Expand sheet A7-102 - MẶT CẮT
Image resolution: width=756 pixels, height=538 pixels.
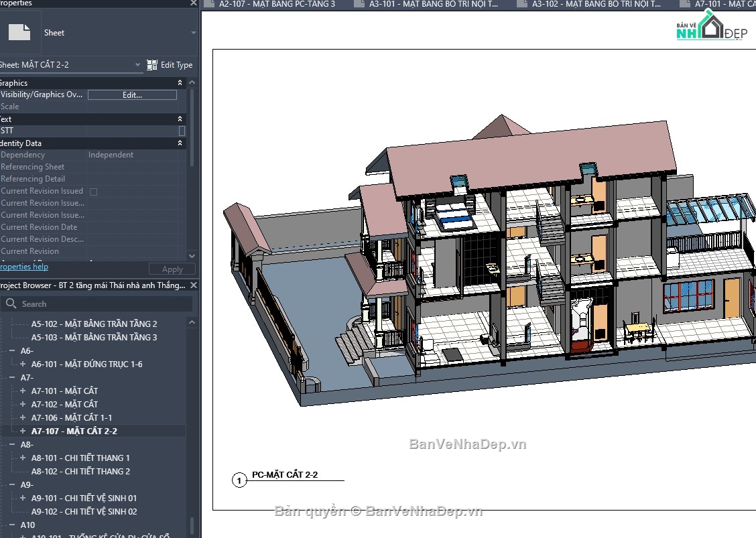(23, 404)
